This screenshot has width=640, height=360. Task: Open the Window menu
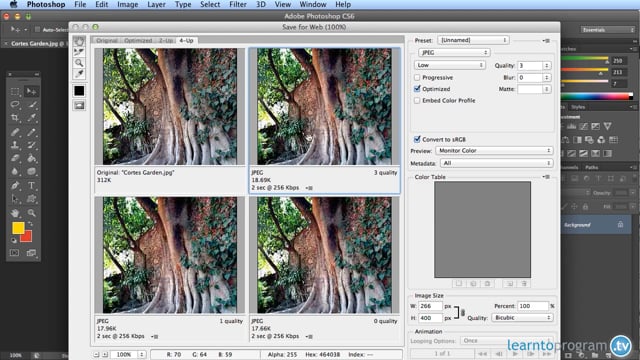(x=313, y=4)
